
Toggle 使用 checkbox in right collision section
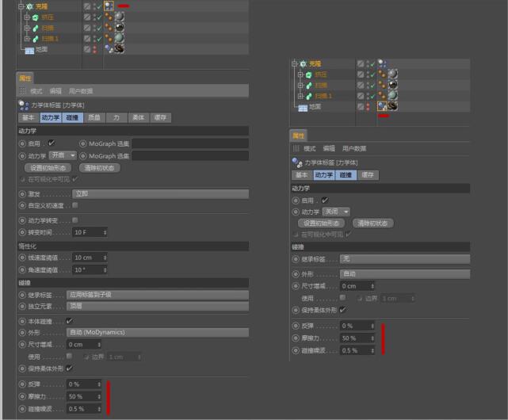click(342, 297)
